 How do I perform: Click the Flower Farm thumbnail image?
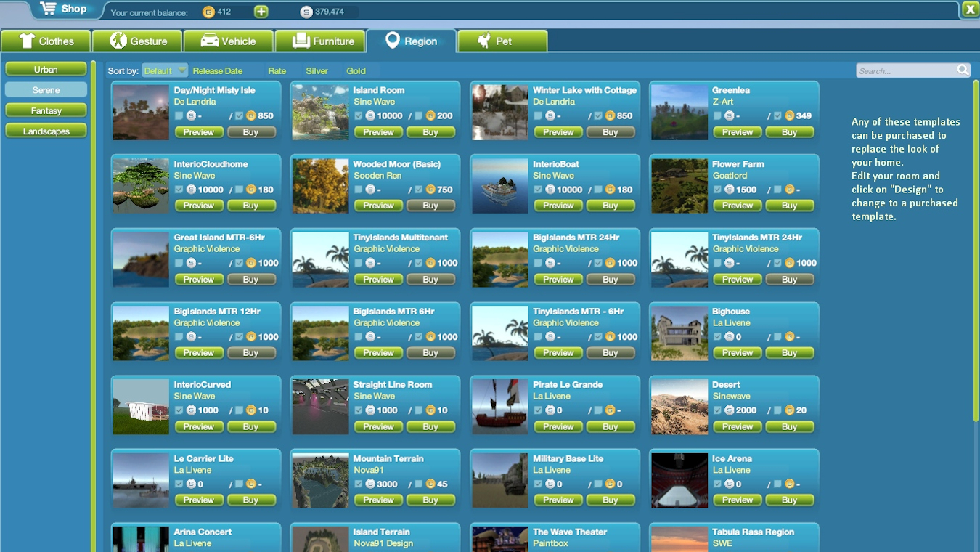(679, 186)
